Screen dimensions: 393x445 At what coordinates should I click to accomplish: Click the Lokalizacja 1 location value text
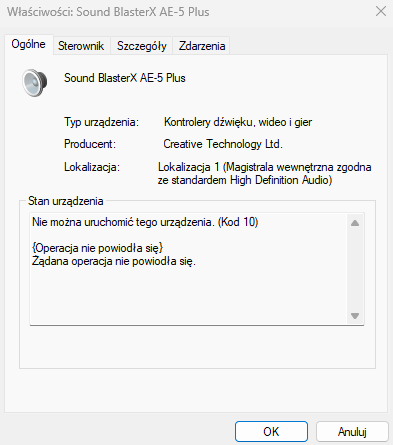[x=265, y=173]
